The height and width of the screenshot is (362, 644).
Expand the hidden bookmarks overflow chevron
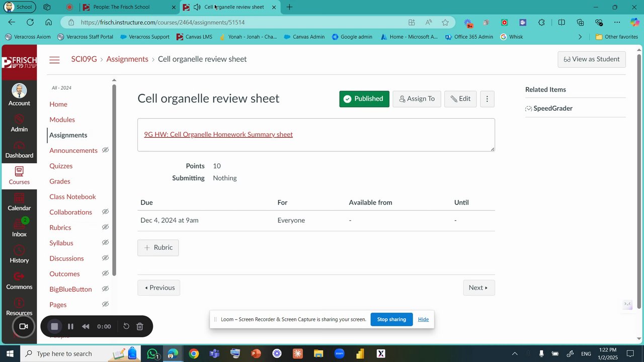[580, 37]
